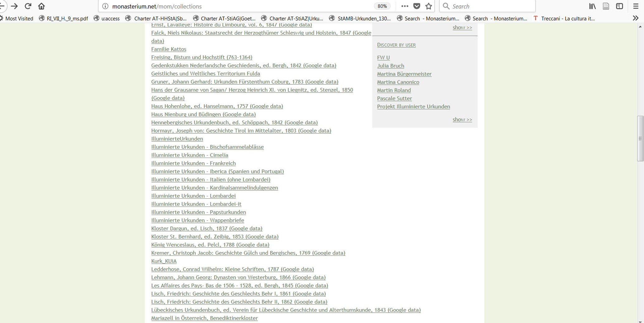The image size is (644, 323).
Task: Open Treccani La cultura bookmark
Action: click(564, 18)
